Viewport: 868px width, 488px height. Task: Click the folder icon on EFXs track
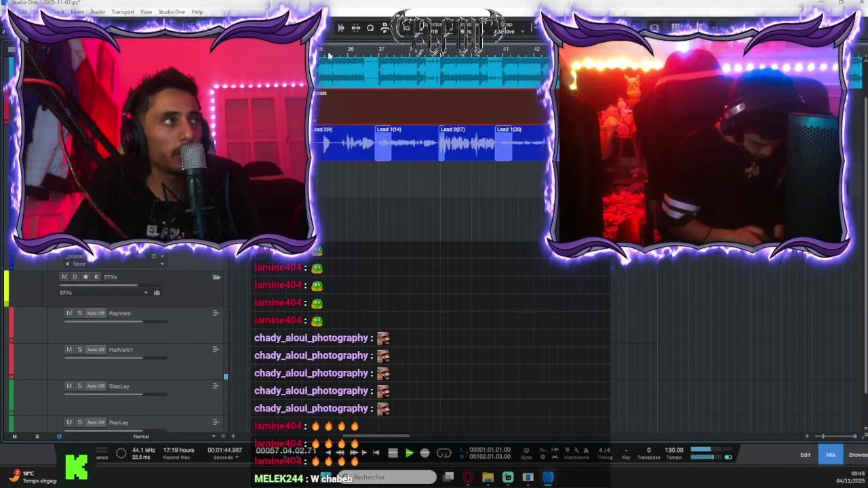coord(216,277)
